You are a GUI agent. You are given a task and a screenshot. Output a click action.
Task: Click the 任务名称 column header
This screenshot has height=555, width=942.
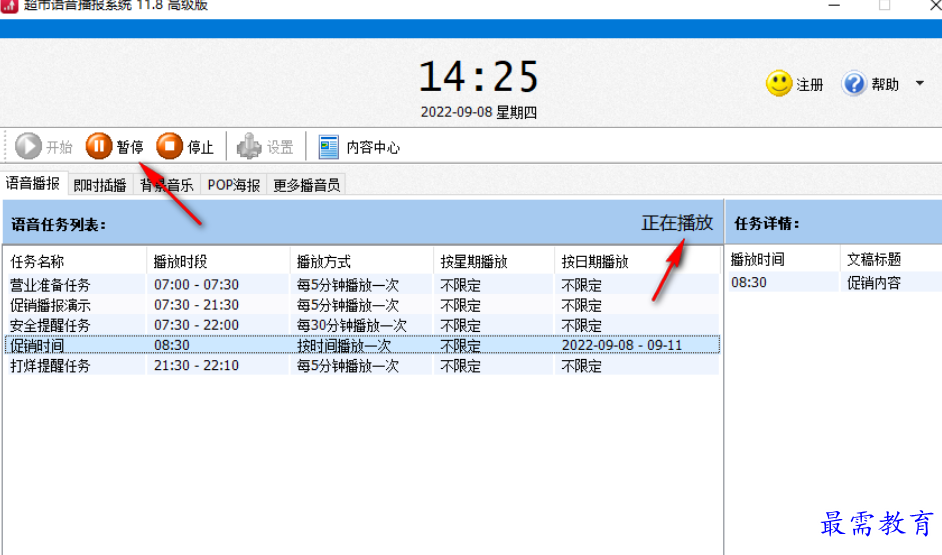38,261
